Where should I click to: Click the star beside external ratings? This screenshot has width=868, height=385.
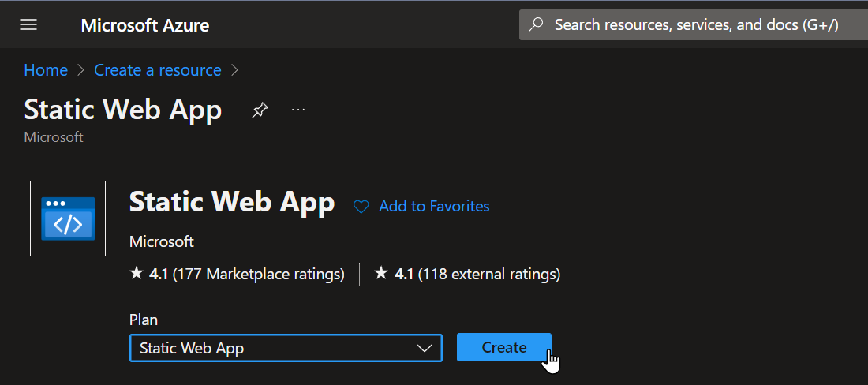381,273
